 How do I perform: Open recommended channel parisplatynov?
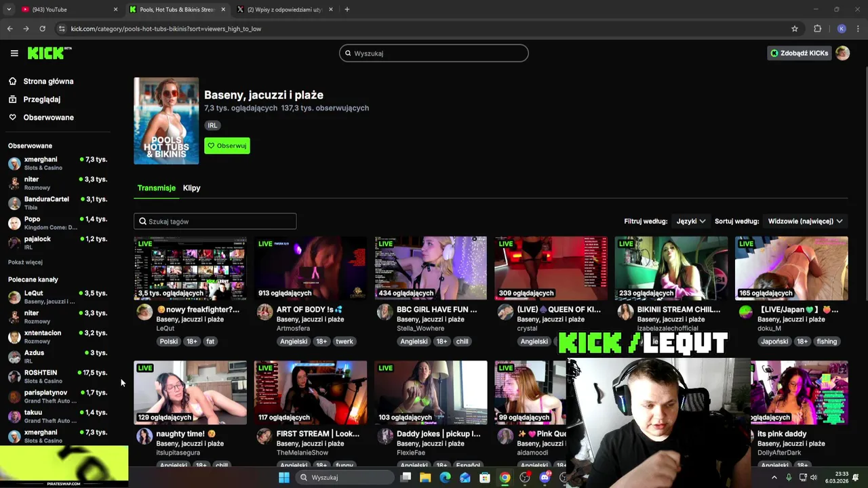point(58,396)
